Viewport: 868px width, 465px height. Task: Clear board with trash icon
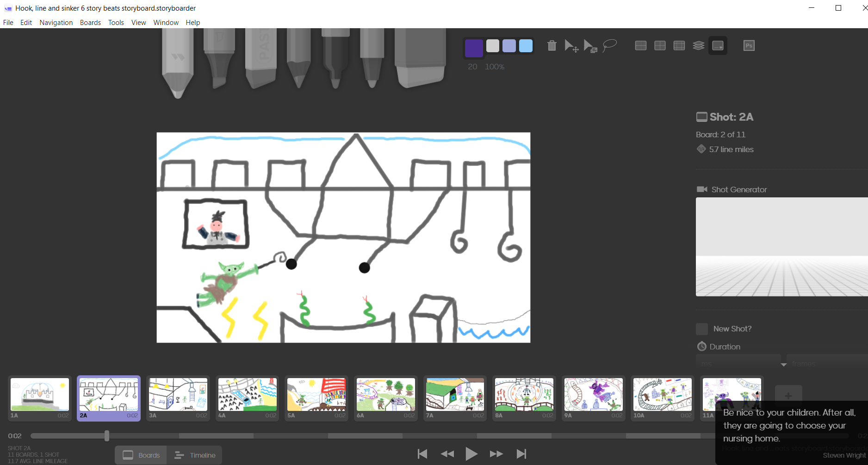[552, 46]
